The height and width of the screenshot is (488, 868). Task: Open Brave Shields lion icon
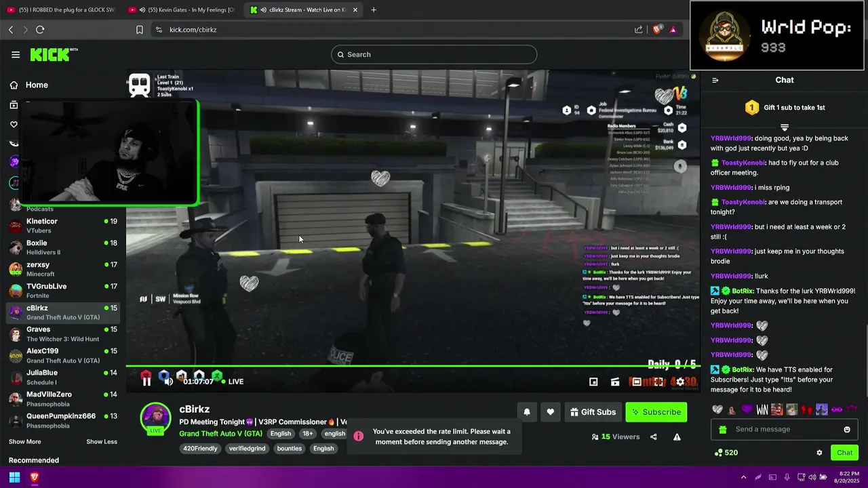[x=656, y=30]
